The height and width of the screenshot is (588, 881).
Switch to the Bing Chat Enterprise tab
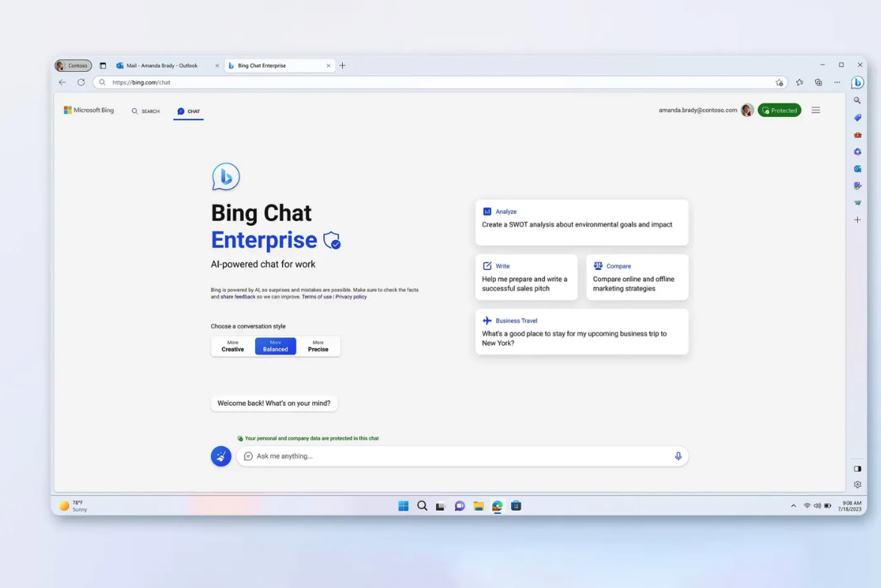click(279, 66)
